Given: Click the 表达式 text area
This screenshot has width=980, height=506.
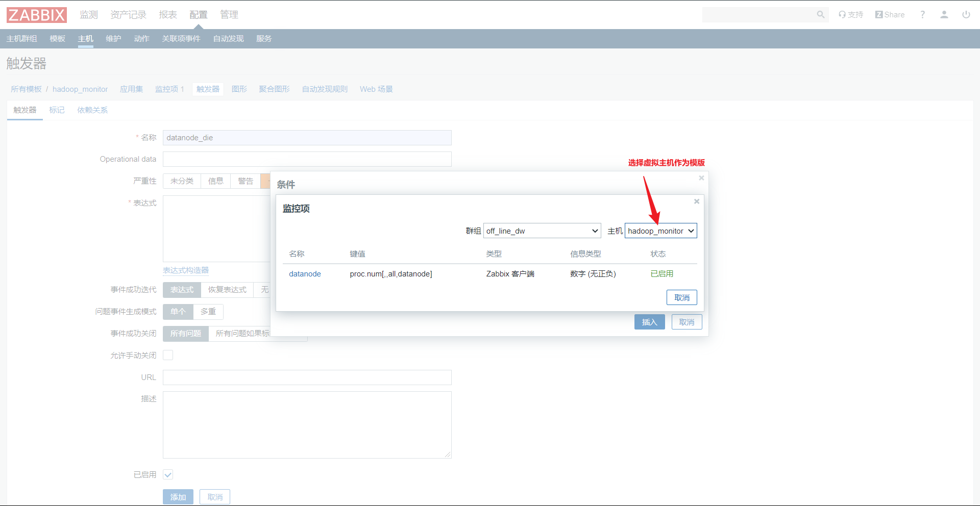Looking at the screenshot, I should click(216, 229).
